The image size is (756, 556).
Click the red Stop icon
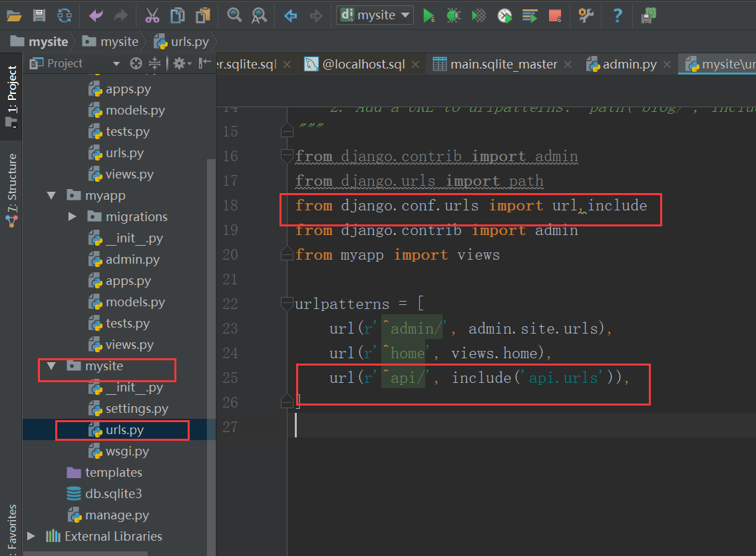(x=555, y=15)
